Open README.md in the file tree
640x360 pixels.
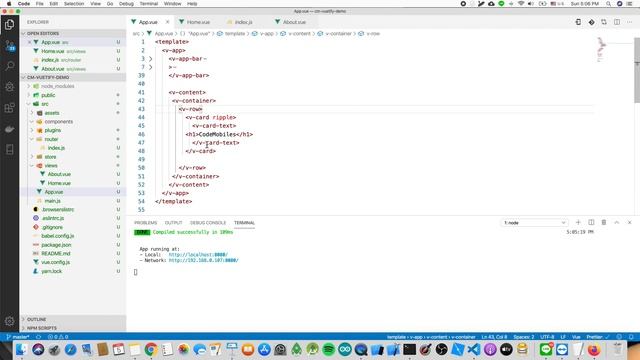click(56, 253)
